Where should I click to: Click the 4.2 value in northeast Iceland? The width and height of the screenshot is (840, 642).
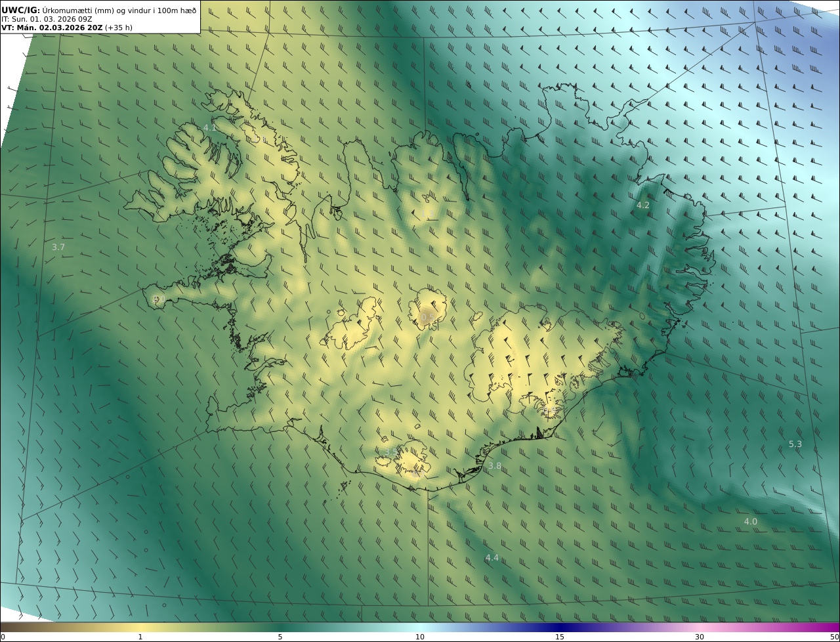(643, 205)
